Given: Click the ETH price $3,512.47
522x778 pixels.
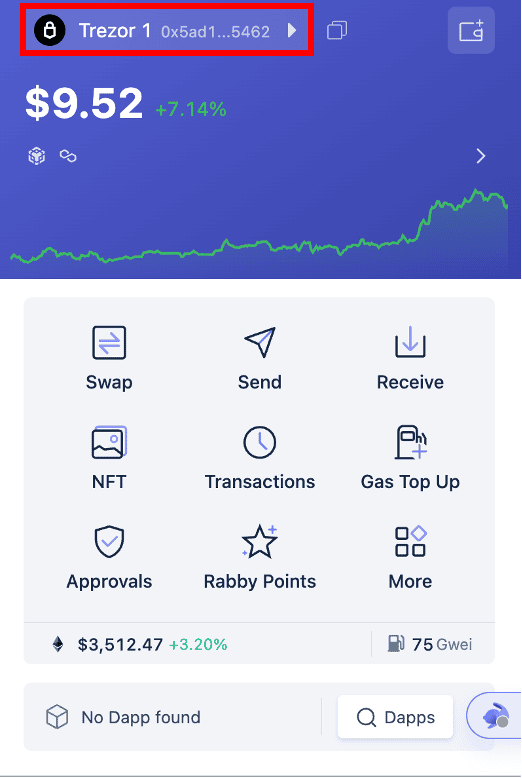Looking at the screenshot, I should (120, 645).
